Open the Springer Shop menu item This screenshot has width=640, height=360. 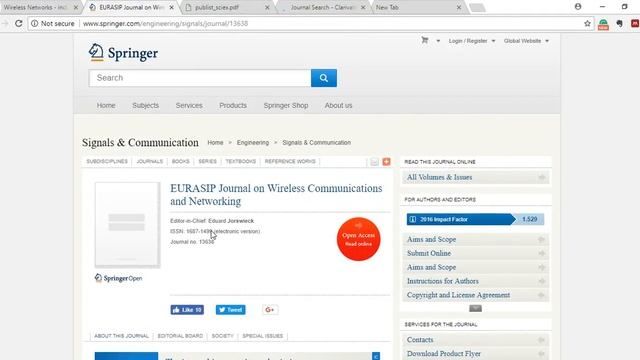pyautogui.click(x=286, y=105)
